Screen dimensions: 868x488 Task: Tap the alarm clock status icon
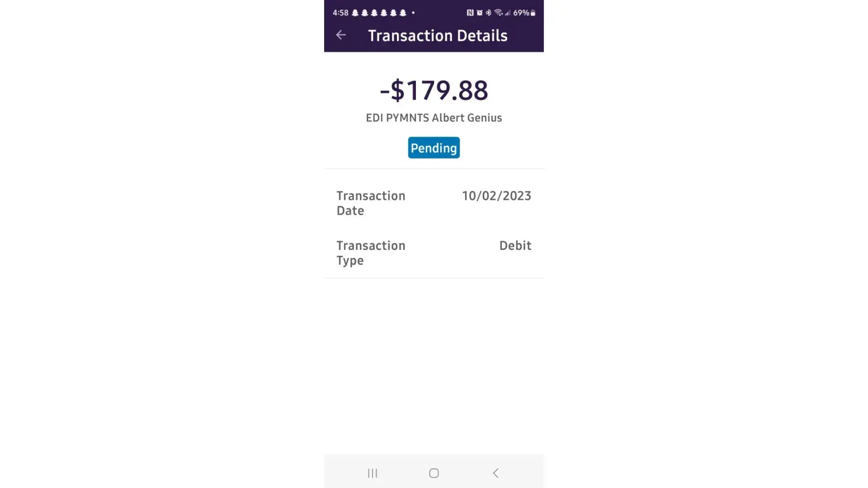(x=479, y=13)
